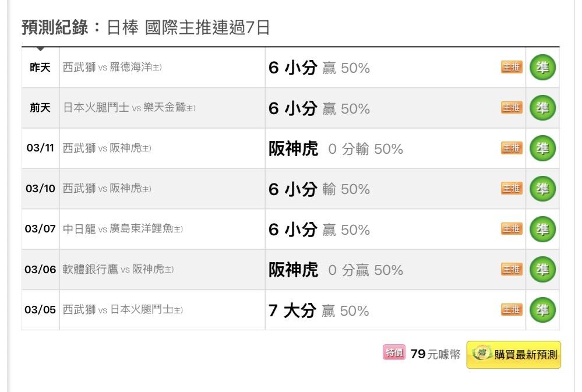This screenshot has height=392, width=582.
Task: Click the orange 主推 badge for 03/05
Action: tap(512, 310)
